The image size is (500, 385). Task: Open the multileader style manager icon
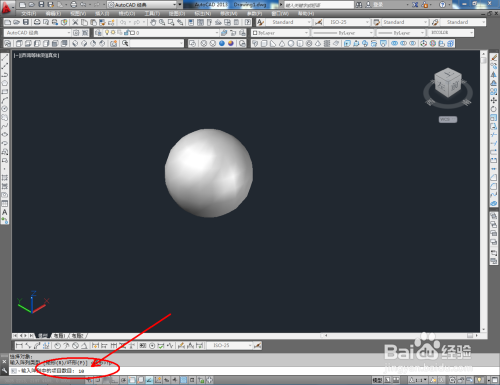tap(435, 22)
